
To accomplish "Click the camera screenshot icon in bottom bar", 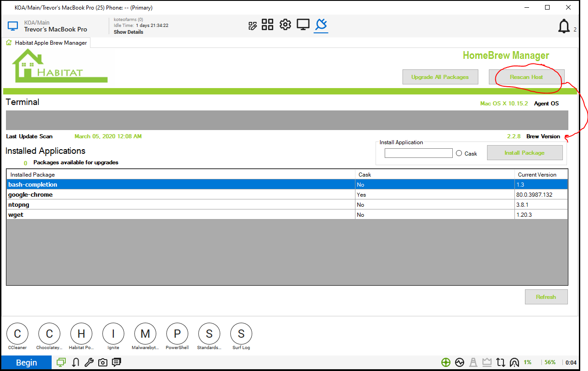I will pyautogui.click(x=103, y=362).
